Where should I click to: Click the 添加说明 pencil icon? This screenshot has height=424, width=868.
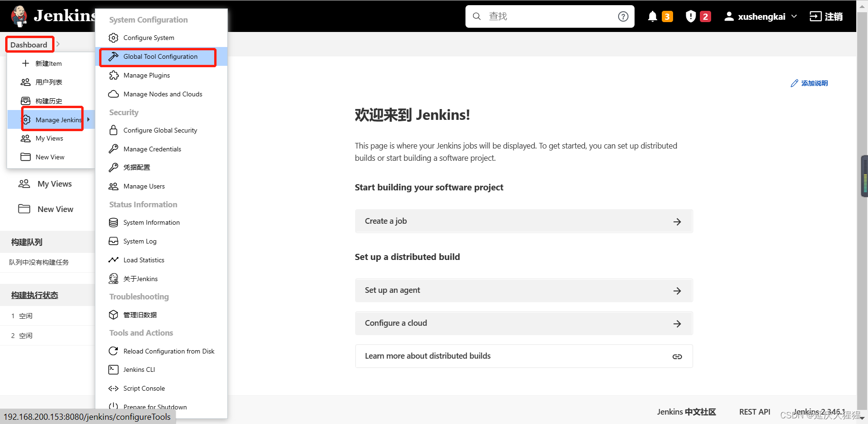pyautogui.click(x=794, y=83)
